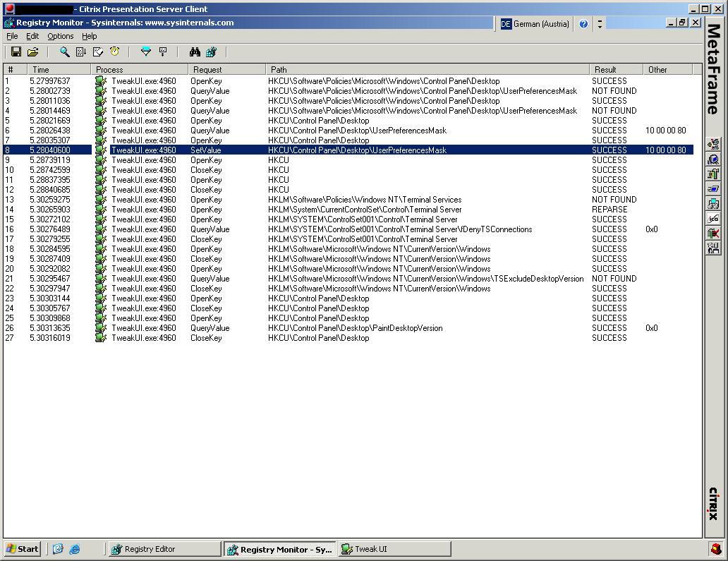This screenshot has width=728, height=561.
Task: Expand the language bar options arrow
Action: tap(600, 23)
